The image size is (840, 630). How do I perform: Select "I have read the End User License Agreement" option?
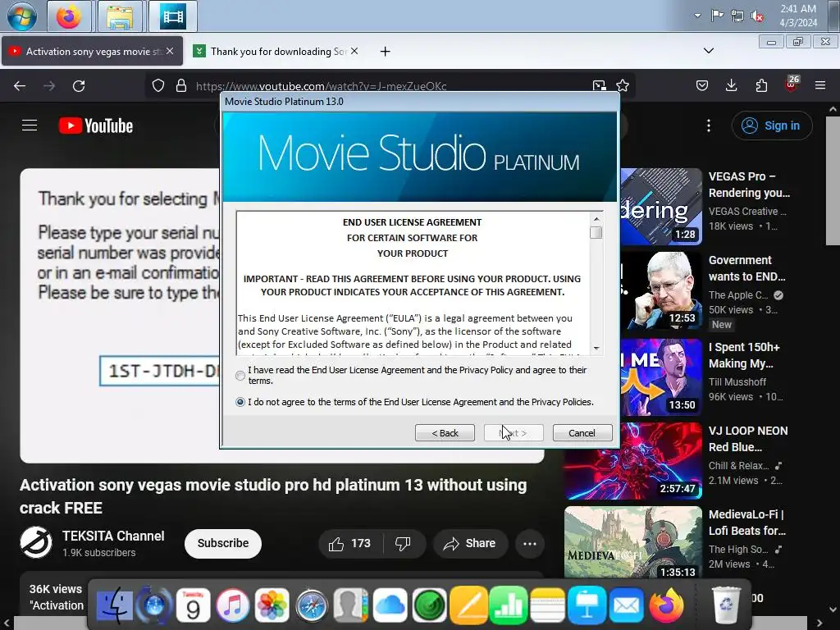(x=240, y=376)
